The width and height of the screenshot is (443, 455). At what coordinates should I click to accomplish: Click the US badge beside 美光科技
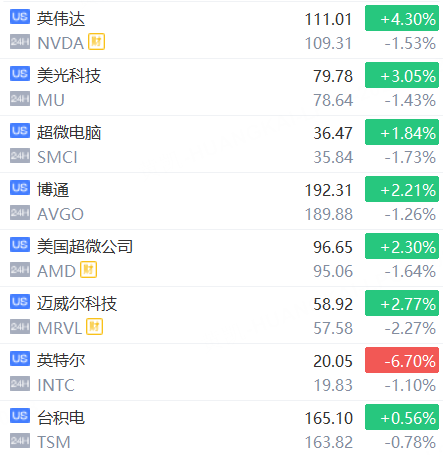(20, 74)
